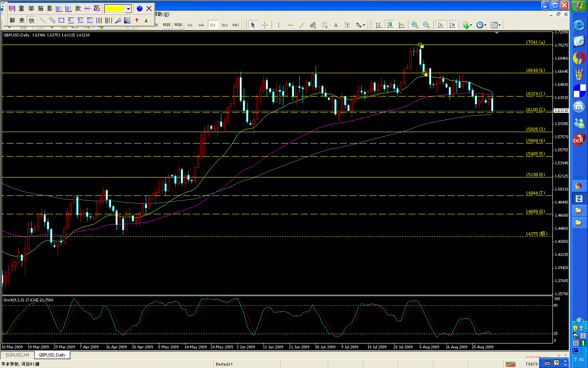Select the horizontal line drawing tool
Image resolution: width=588 pixels, height=368 pixels.
(x=290, y=25)
